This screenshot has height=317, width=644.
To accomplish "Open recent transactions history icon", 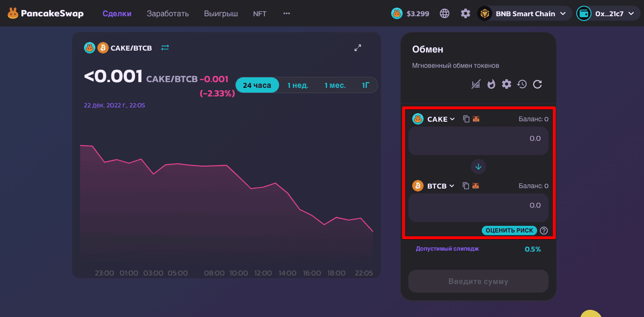I will tap(522, 85).
